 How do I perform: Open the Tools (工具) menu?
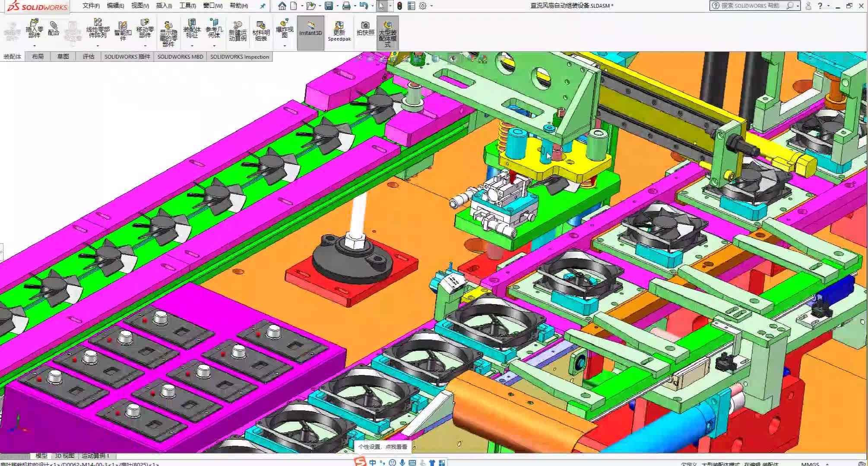click(x=187, y=6)
